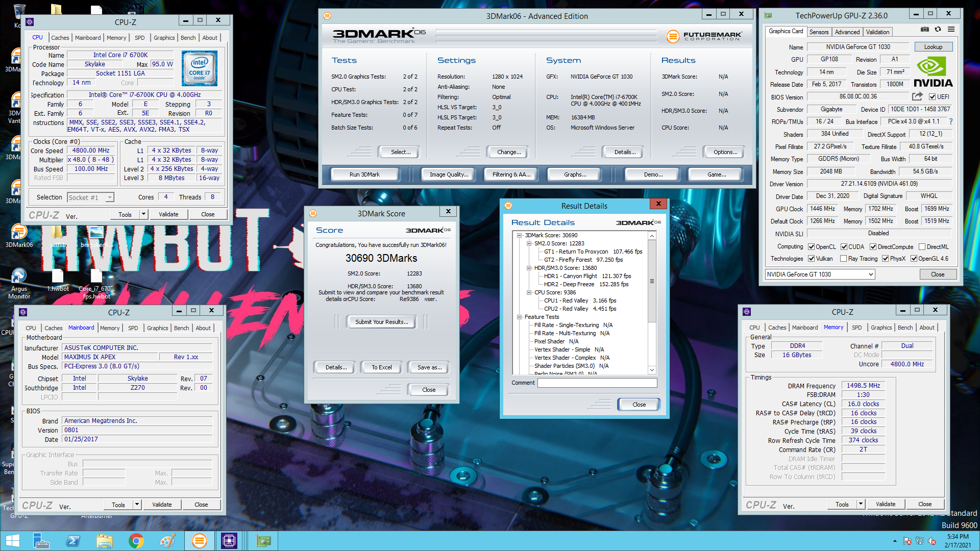The image size is (980, 551).
Task: Take a GPU-Z screenshot with the camera icon
Action: tap(924, 30)
